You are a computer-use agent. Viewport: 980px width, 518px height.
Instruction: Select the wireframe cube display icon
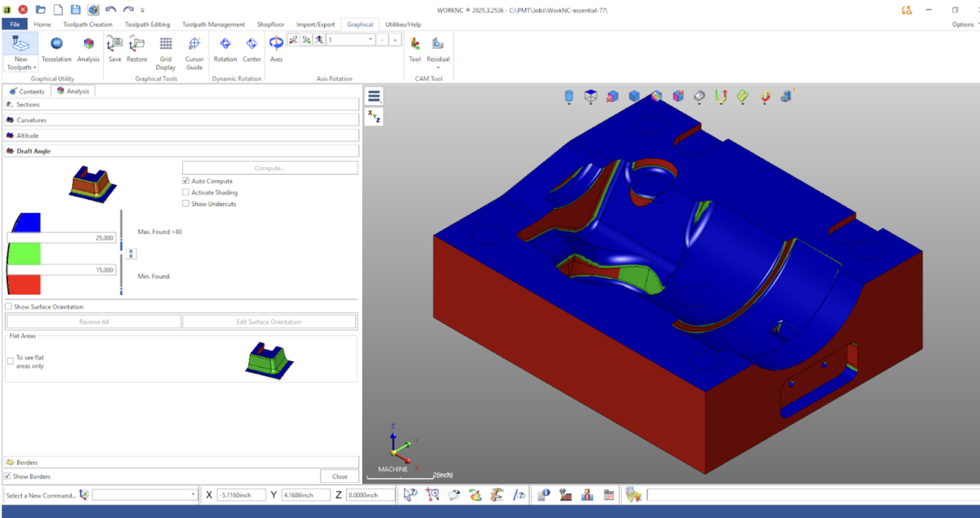590,97
